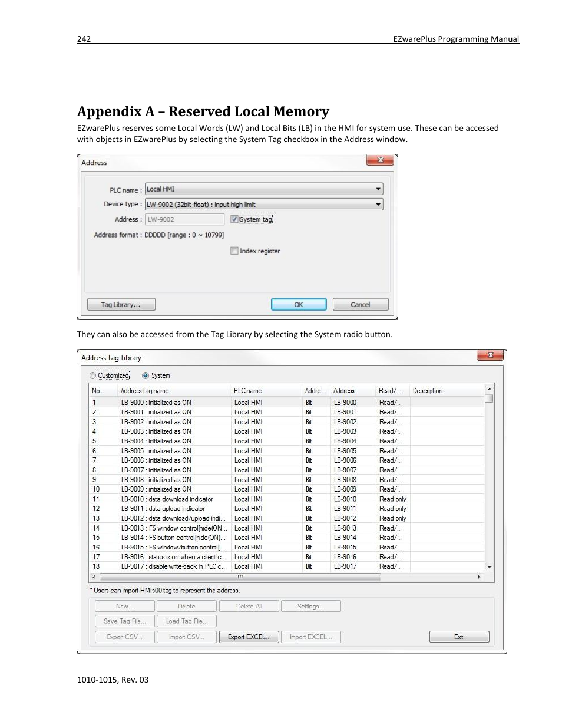Click the Import EXCEL button

click(311, 637)
